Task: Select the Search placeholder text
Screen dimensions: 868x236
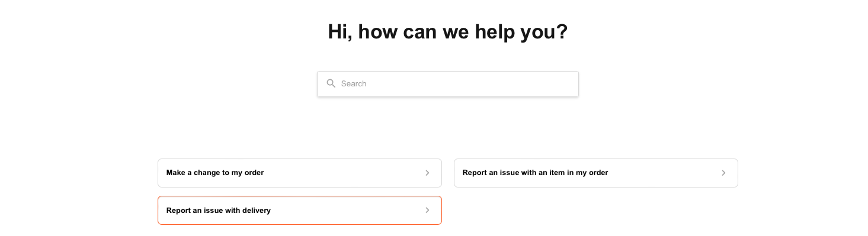Action: (x=354, y=83)
